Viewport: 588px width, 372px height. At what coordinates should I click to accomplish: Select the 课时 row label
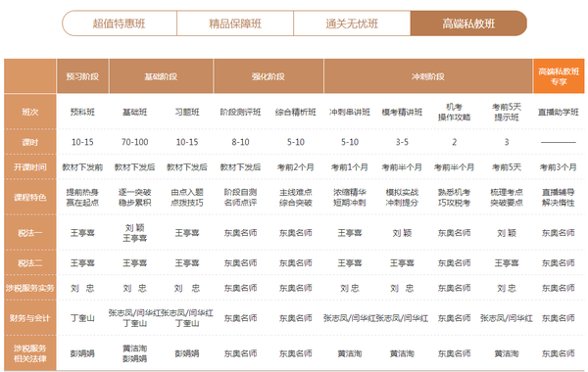pos(30,142)
